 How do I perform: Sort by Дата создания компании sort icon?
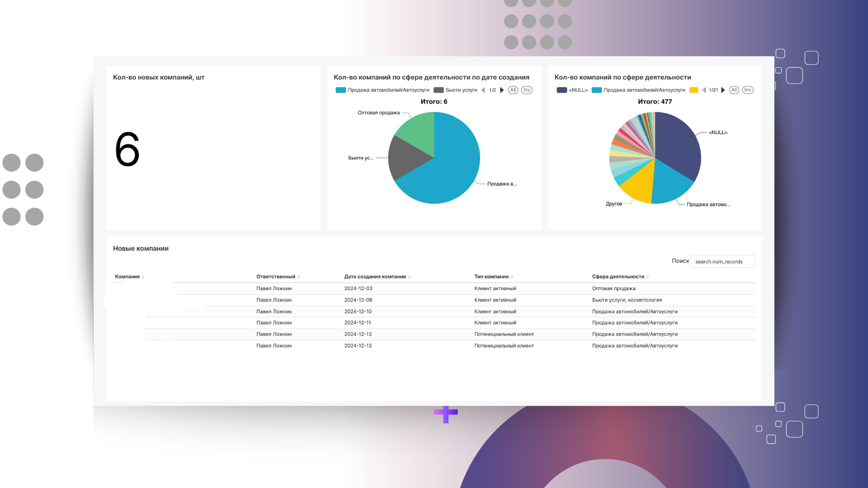click(x=409, y=277)
